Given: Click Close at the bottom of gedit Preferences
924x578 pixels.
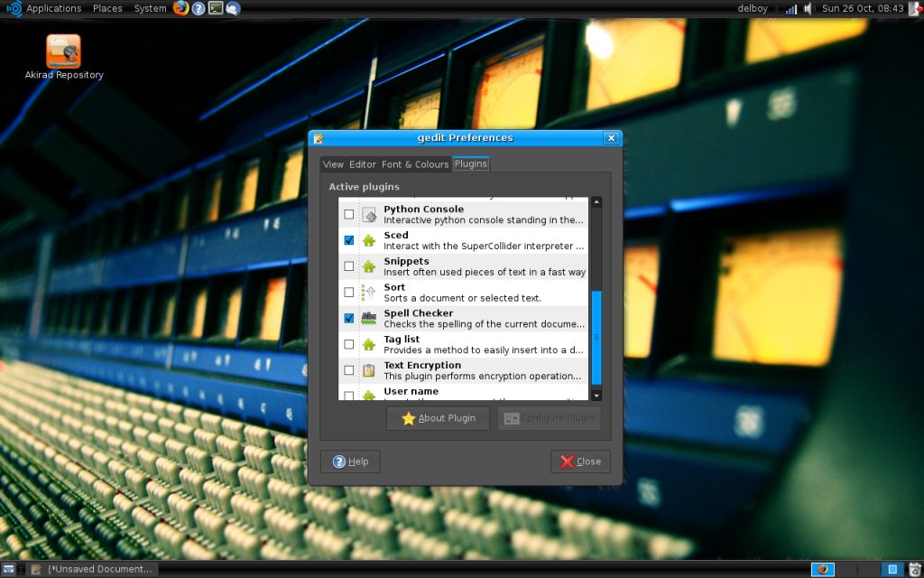Looking at the screenshot, I should pos(580,461).
